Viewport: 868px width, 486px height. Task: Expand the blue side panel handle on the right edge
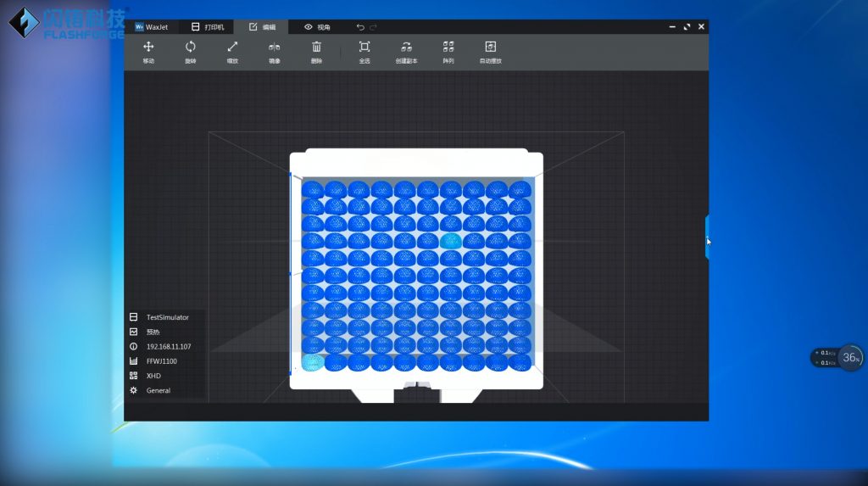(x=707, y=237)
